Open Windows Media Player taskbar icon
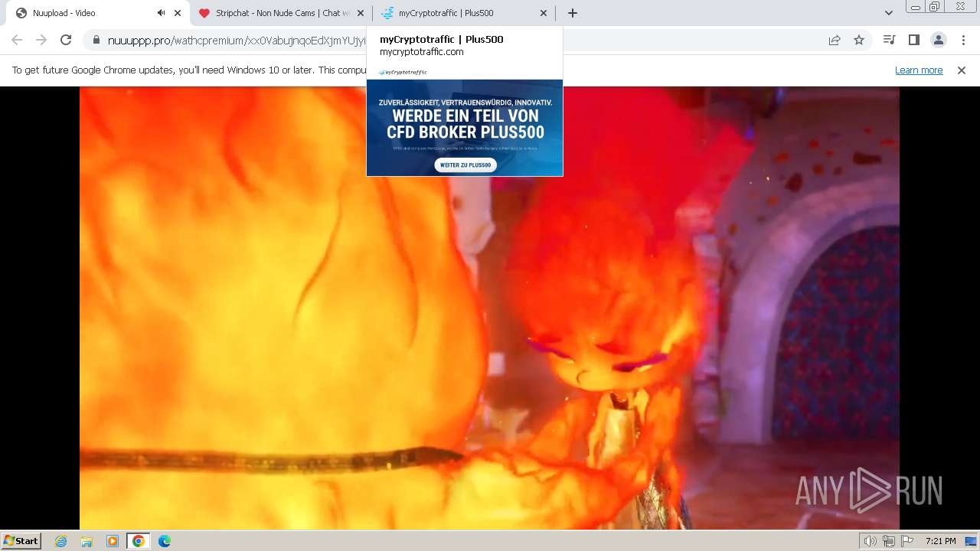This screenshot has width=980, height=551. click(113, 541)
